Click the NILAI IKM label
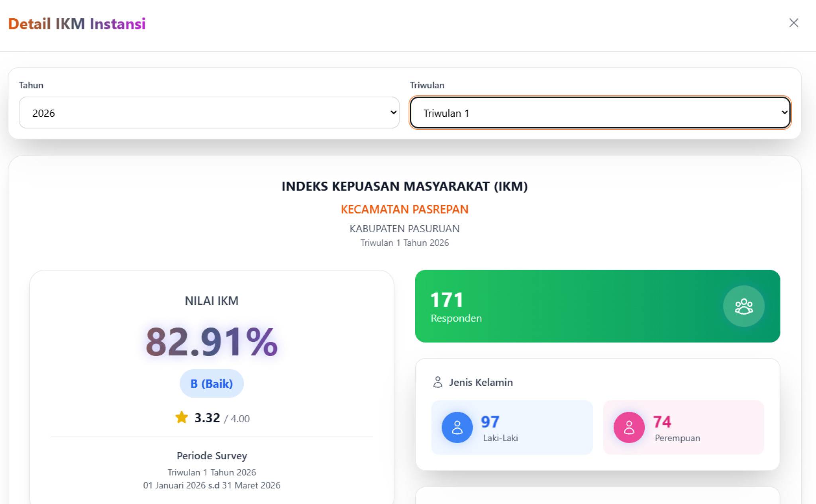 tap(212, 301)
